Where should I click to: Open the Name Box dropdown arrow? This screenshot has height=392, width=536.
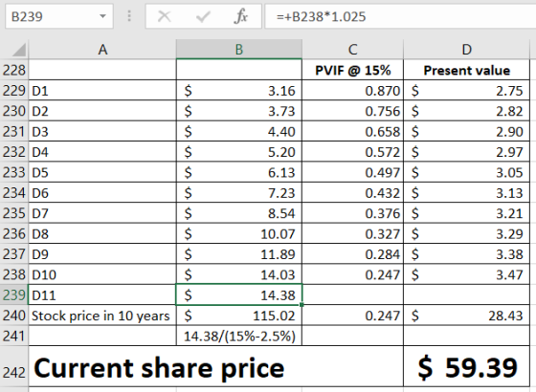click(x=102, y=16)
